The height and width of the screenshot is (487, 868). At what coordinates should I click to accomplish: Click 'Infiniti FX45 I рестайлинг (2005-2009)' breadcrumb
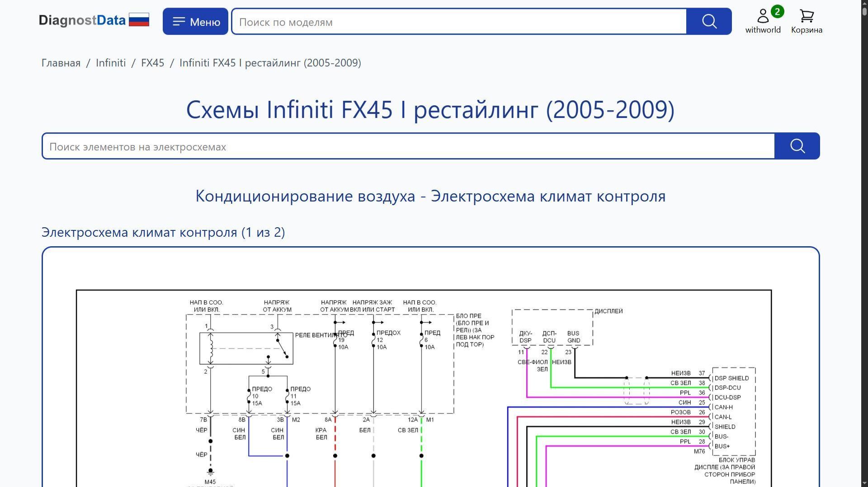pyautogui.click(x=270, y=63)
